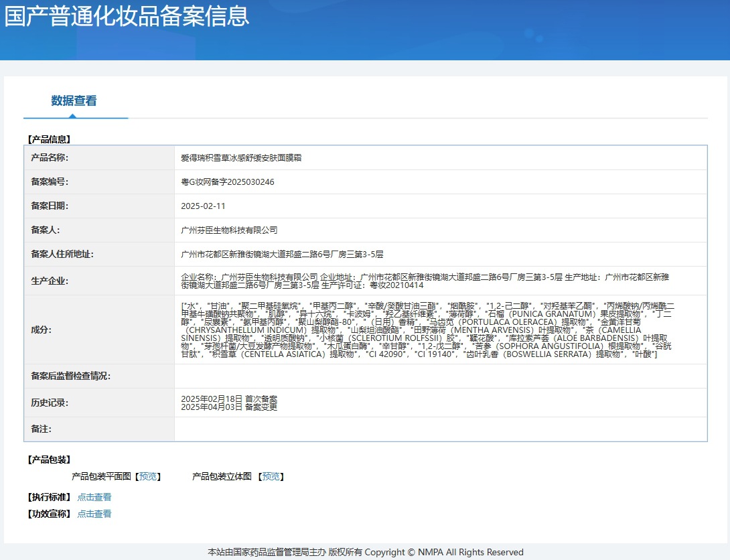Open 点击查看 link beside 功效宣称
This screenshot has height=560, width=730.
point(94,514)
